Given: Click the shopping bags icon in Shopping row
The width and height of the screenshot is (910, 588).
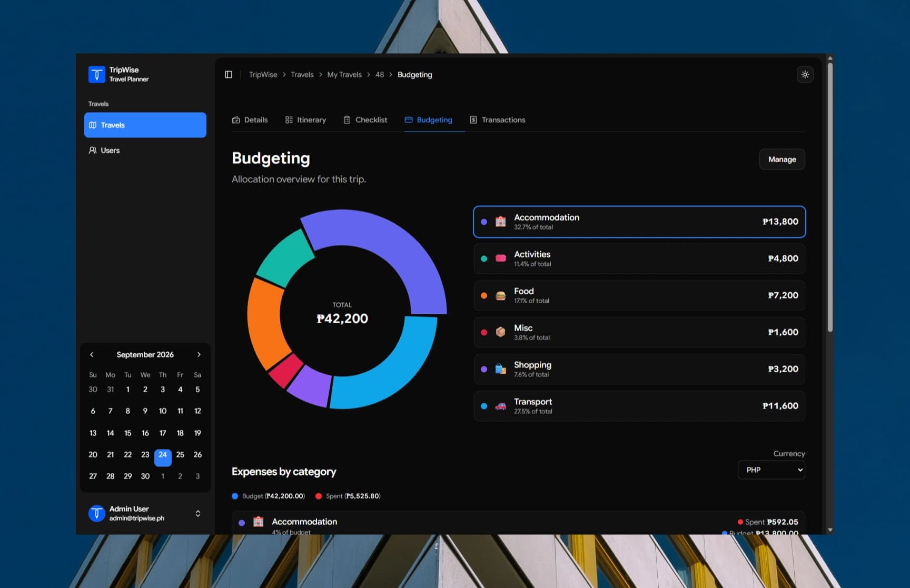Looking at the screenshot, I should tap(500, 369).
